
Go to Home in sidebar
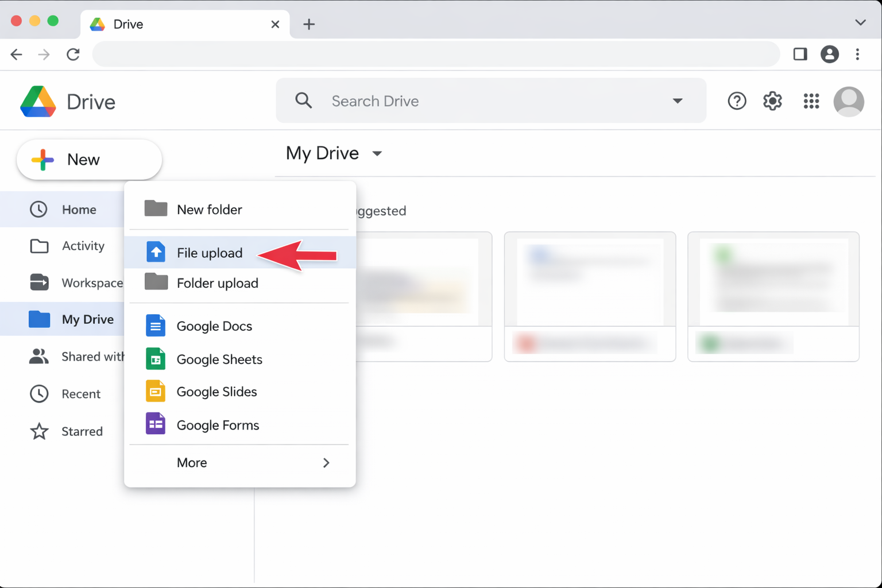(62, 210)
